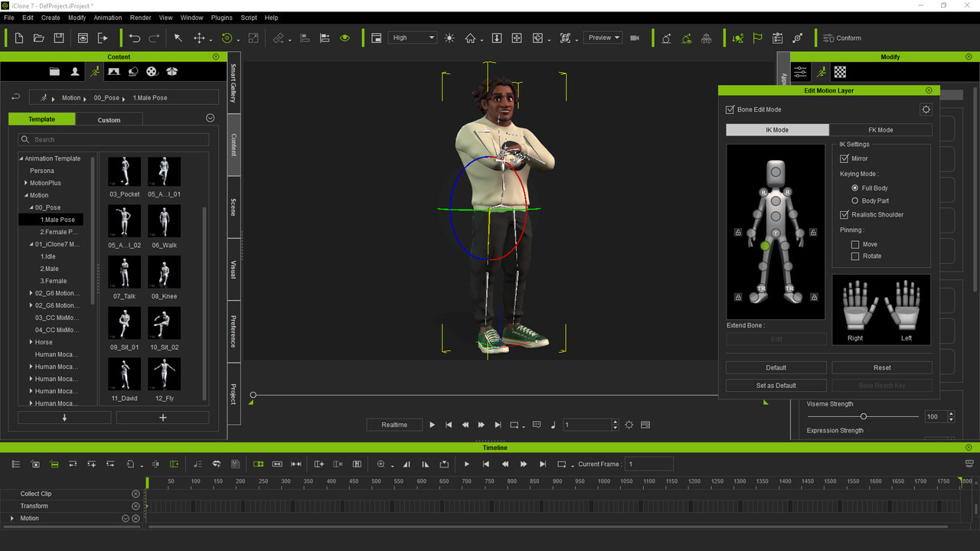Open the settings gear in Edit Motion Layer
The width and height of the screenshot is (980, 551).
(926, 109)
